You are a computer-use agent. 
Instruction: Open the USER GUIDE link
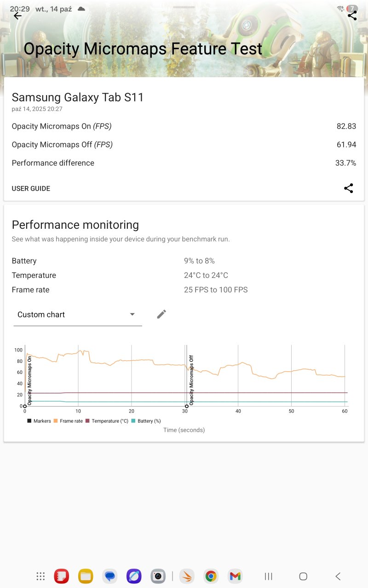pyautogui.click(x=31, y=188)
